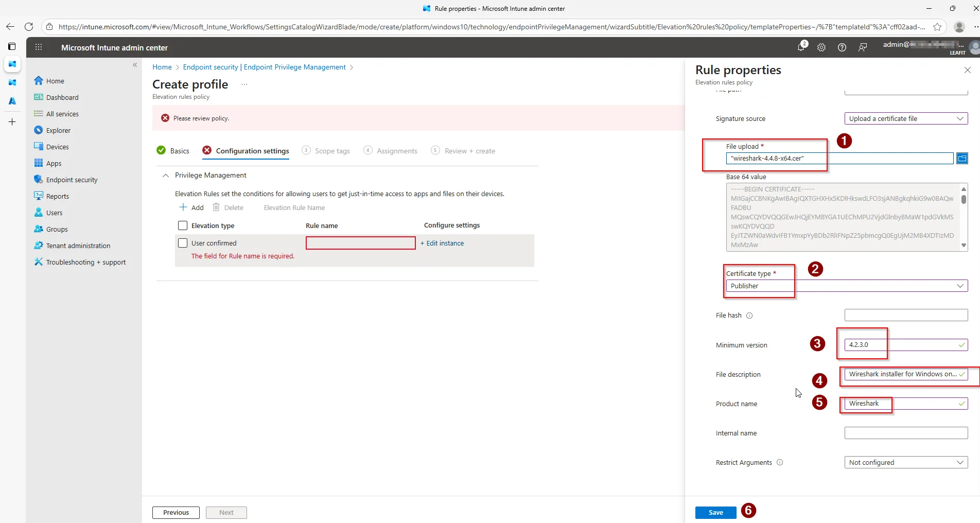This screenshot has width=980, height=523.
Task: Click the Internal name input field
Action: point(906,433)
